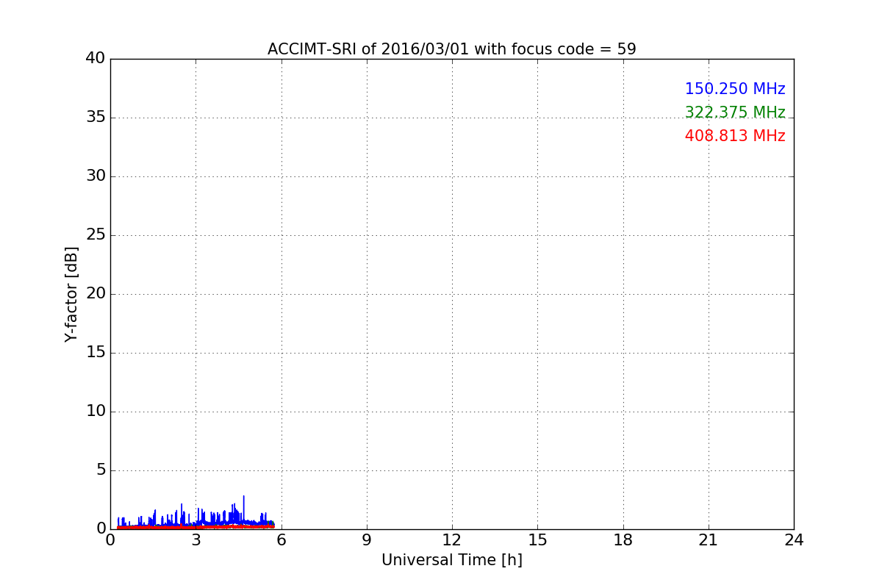The height and width of the screenshot is (588, 882).
Task: Click the x-axis tick label 12
Action: [452, 540]
